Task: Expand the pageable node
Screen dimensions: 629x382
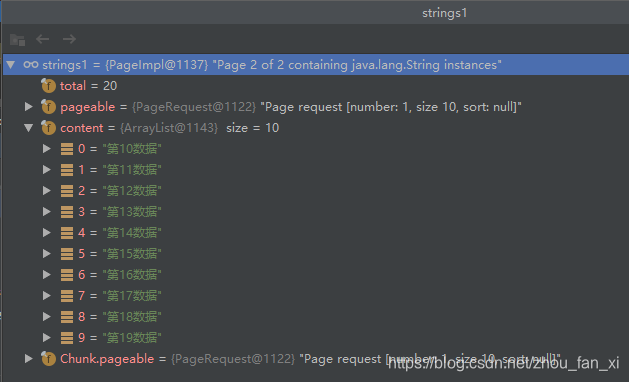Action: pos(28,106)
